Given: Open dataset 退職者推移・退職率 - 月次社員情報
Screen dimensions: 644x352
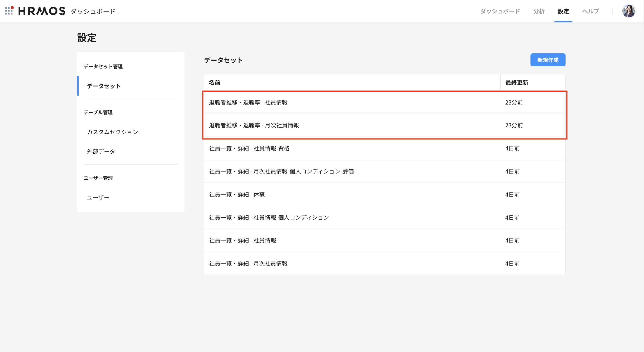Looking at the screenshot, I should 254,125.
